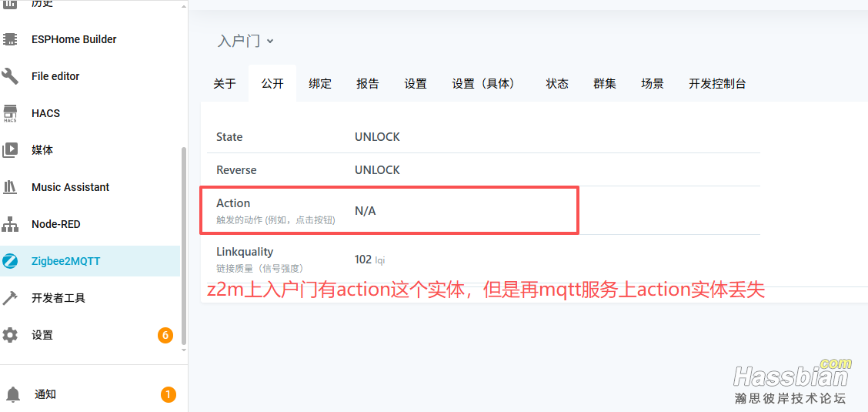868x412 pixels.
Task: Click the 开发者工具 hammer icon
Action: click(10, 299)
